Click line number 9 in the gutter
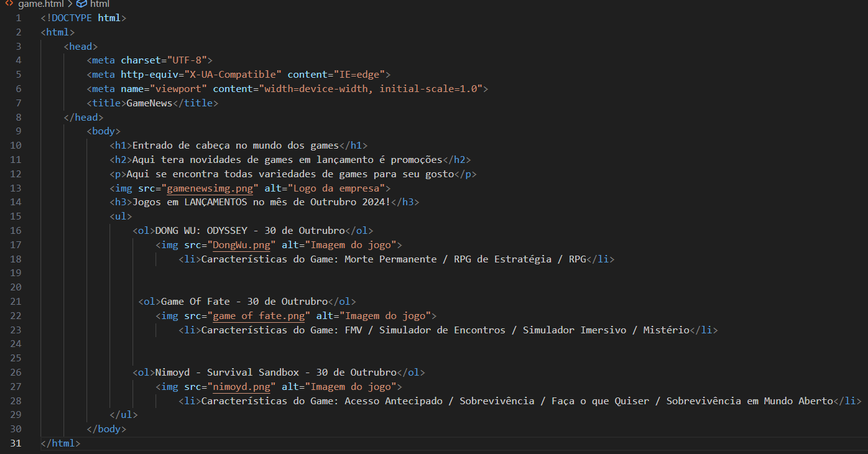Screen dimensions: 868x454 click(19, 131)
